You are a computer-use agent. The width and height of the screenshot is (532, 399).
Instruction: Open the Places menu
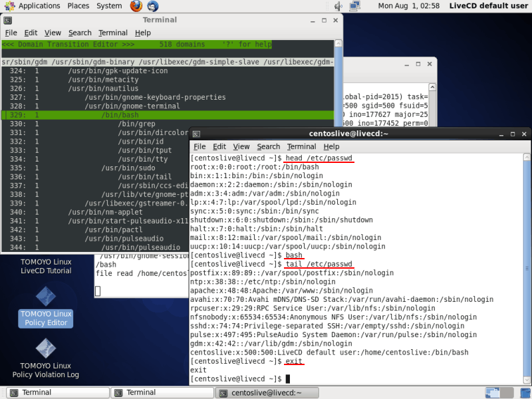78,6
